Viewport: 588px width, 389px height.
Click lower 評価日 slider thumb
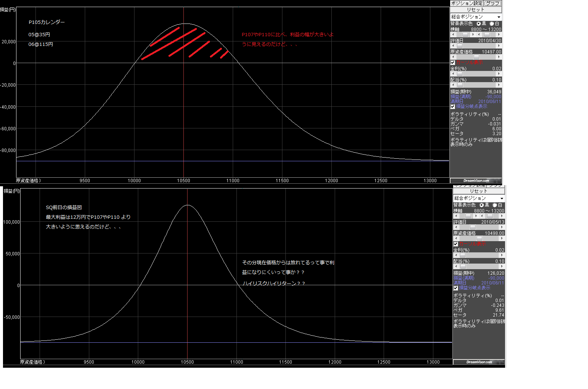tap(473, 227)
